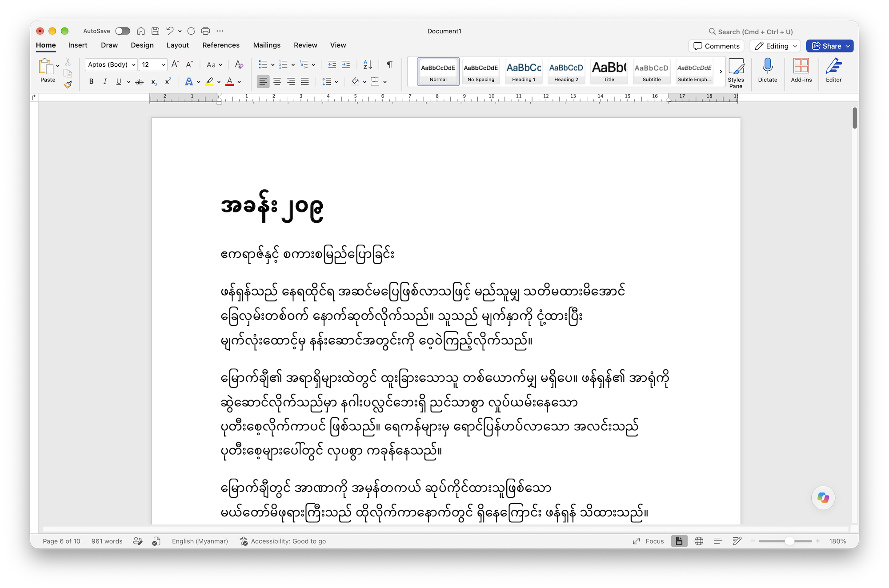The width and height of the screenshot is (889, 588).
Task: Click the Share button
Action: pos(829,46)
